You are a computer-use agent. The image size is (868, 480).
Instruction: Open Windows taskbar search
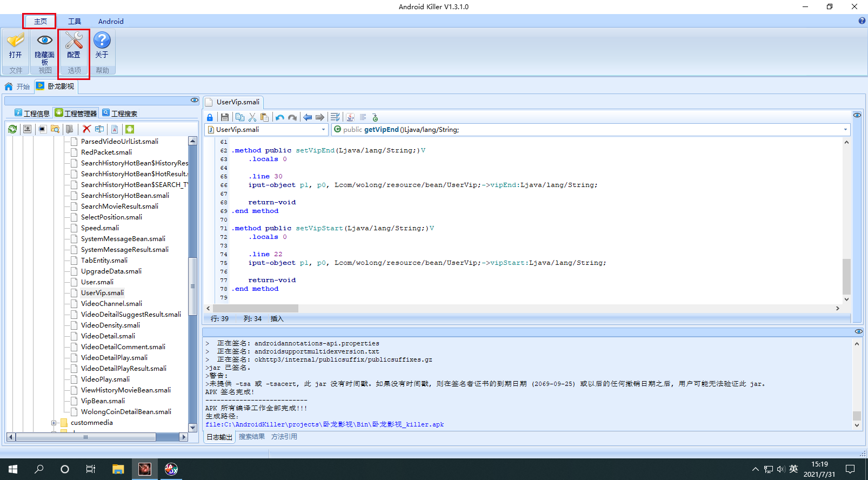click(39, 469)
